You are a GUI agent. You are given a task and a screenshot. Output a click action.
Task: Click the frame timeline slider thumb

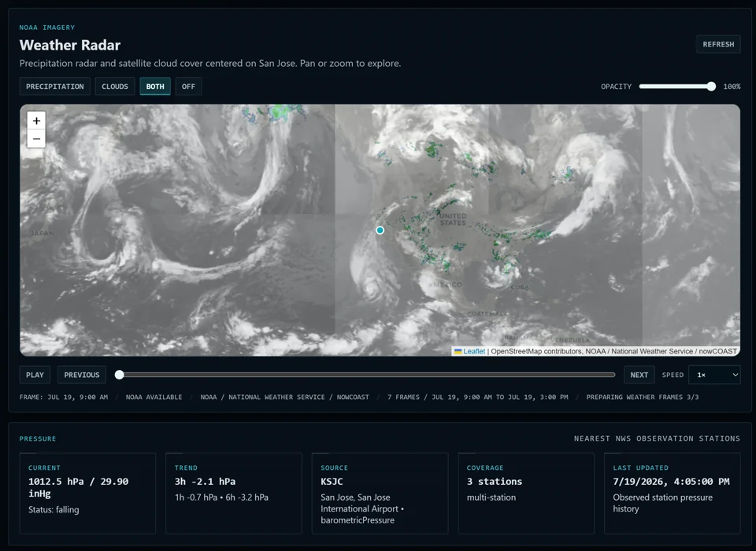pyautogui.click(x=120, y=375)
